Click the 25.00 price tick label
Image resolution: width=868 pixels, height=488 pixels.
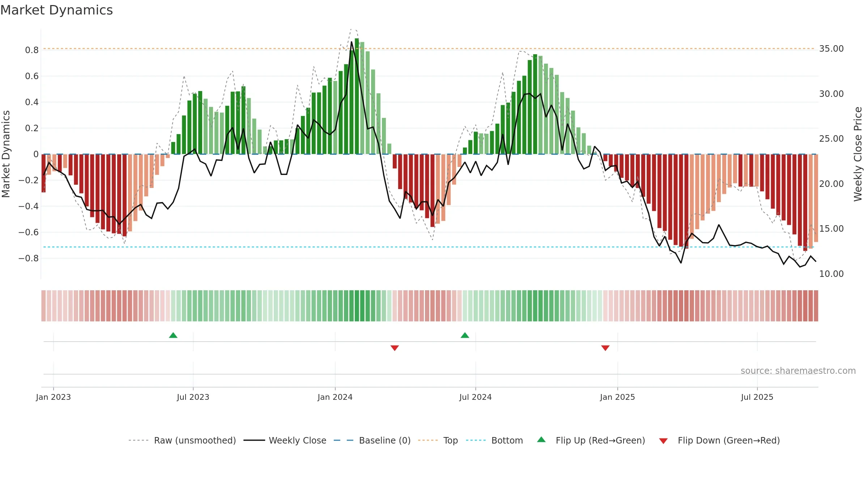pyautogui.click(x=831, y=139)
